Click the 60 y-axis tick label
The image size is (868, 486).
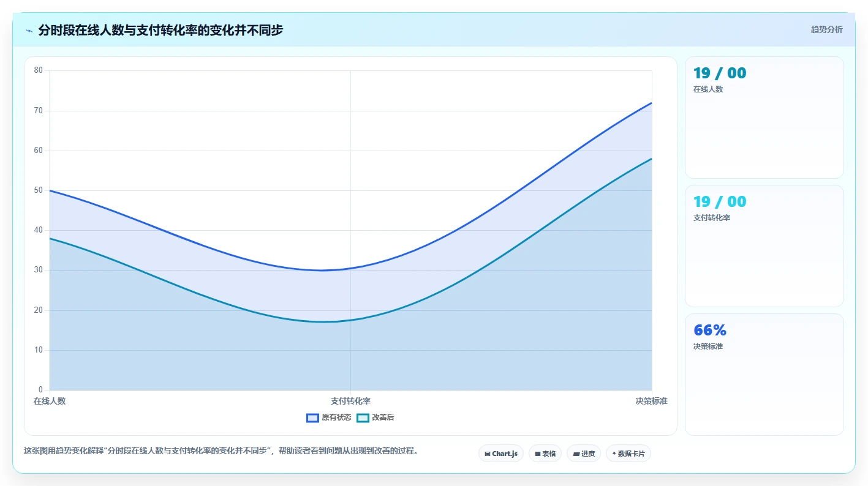point(38,151)
